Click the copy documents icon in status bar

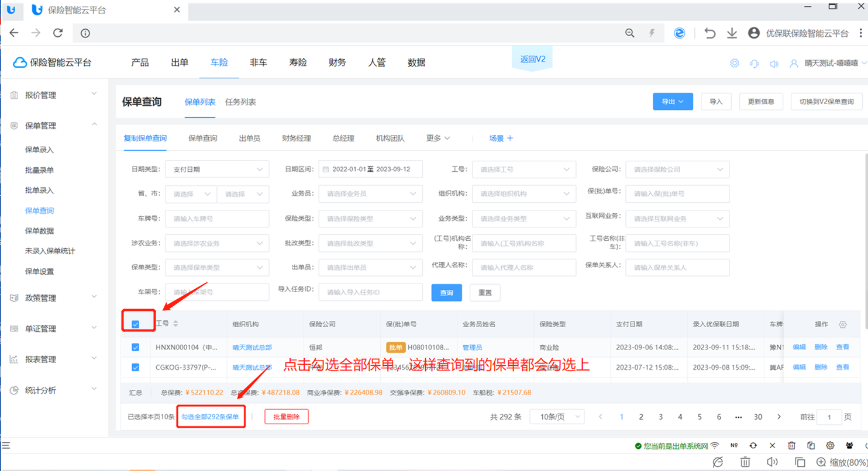point(811,445)
